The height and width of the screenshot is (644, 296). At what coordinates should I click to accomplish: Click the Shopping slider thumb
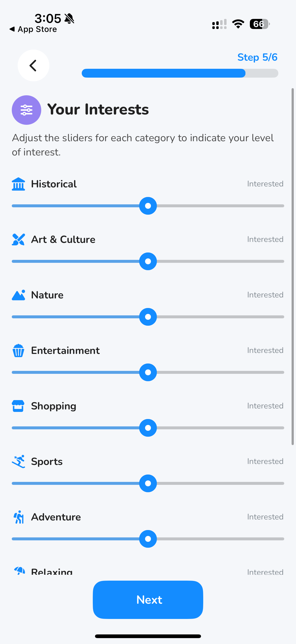pyautogui.click(x=148, y=428)
